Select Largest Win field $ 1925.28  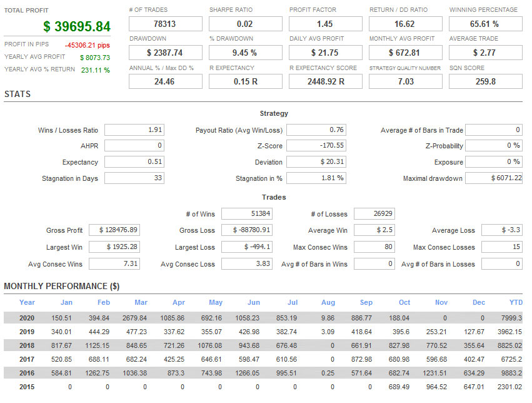(114, 247)
